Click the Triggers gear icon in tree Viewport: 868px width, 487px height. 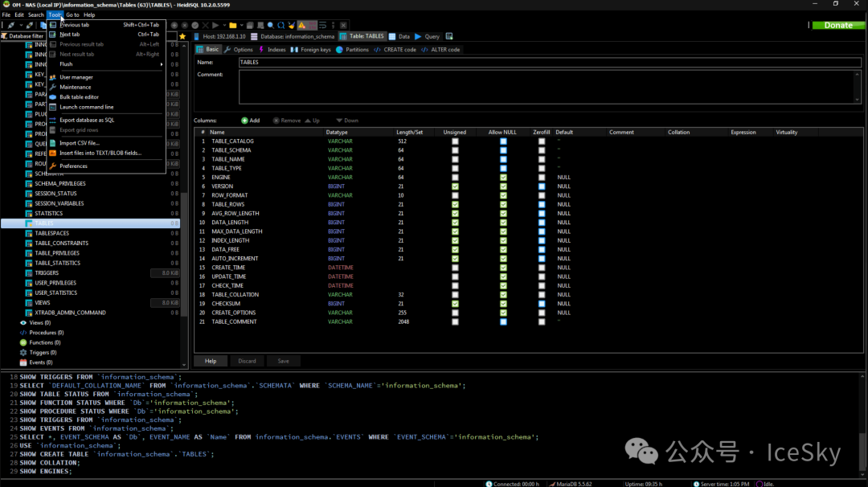[23, 352]
